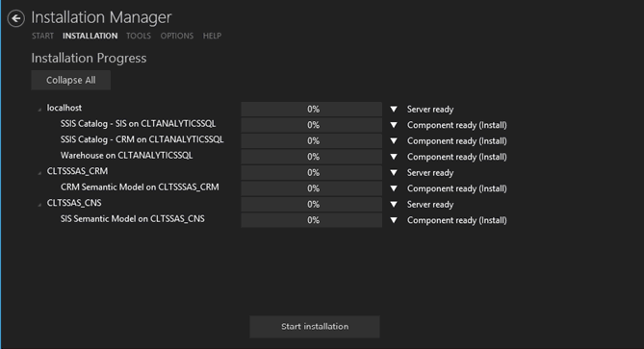Expand details arrow for SIS Semantic Model row
Viewport: 644px width, 349px height.
pyautogui.click(x=394, y=220)
